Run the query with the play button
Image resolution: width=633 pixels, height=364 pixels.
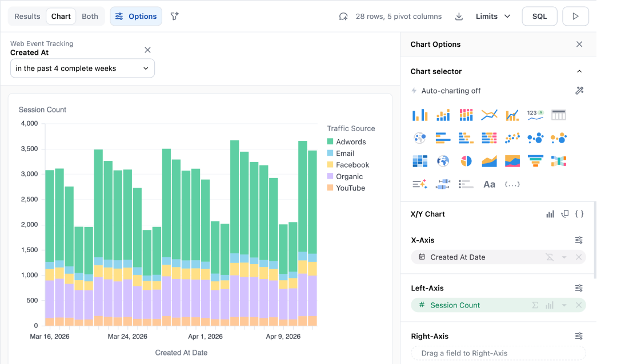click(575, 16)
